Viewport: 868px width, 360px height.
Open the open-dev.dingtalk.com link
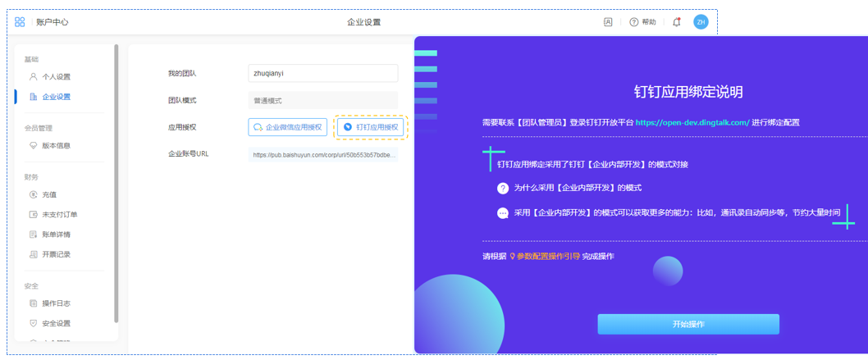click(x=692, y=122)
